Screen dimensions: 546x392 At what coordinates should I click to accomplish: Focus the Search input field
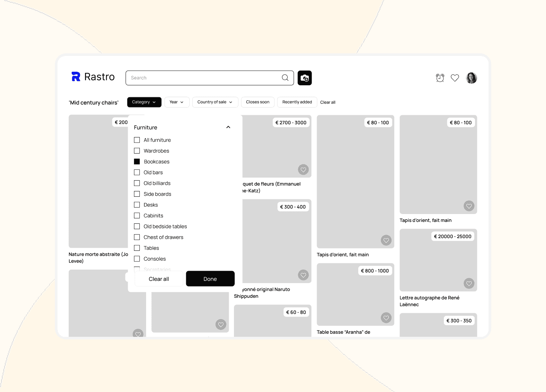coord(210,78)
